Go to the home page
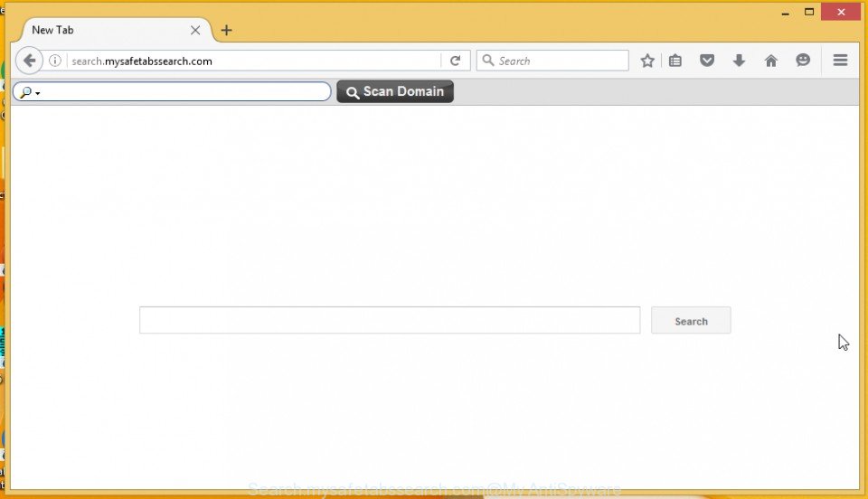 click(x=770, y=61)
